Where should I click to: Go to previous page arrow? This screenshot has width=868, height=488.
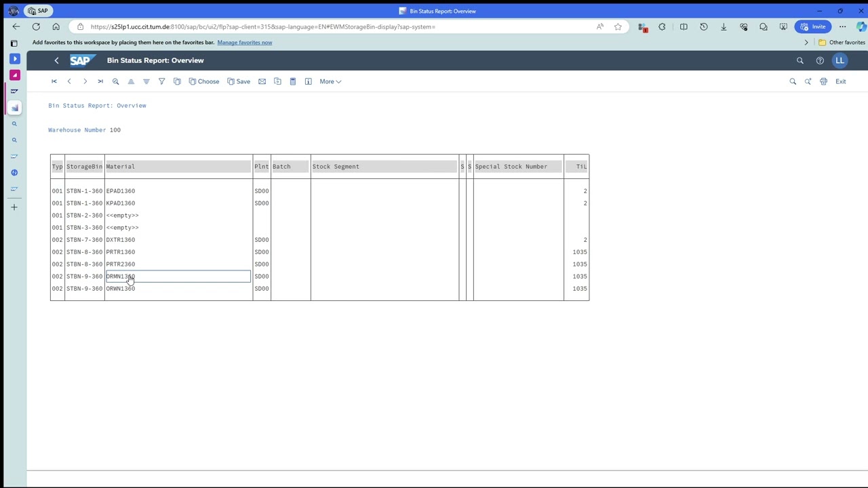(69, 81)
